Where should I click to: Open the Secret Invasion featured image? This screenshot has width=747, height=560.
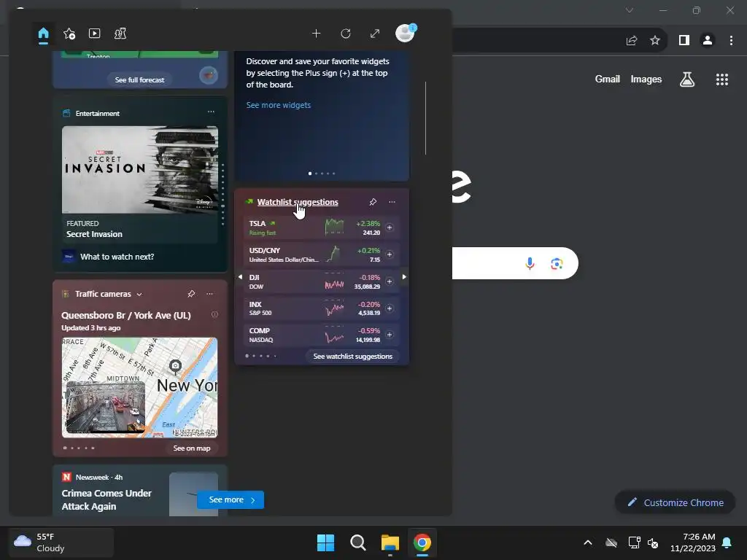click(140, 169)
